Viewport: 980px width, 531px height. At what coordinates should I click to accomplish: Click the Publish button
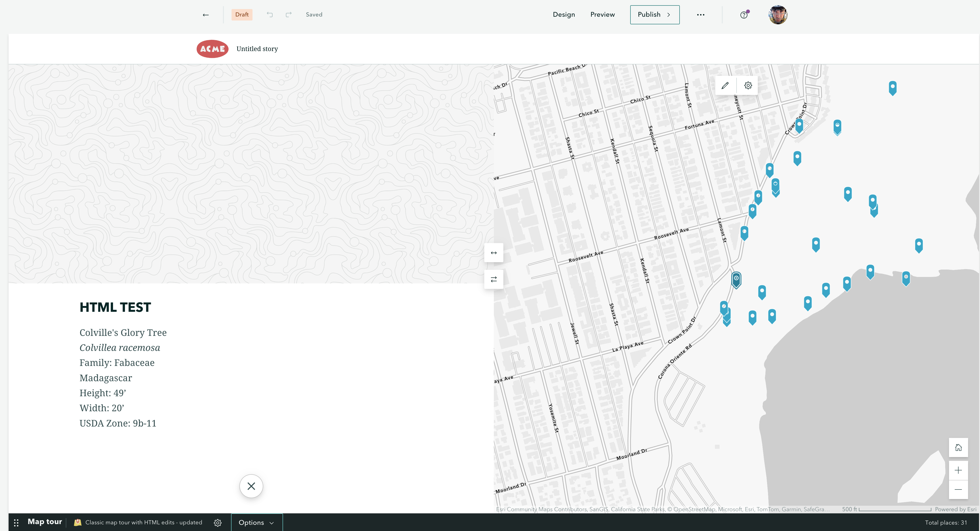coord(654,15)
